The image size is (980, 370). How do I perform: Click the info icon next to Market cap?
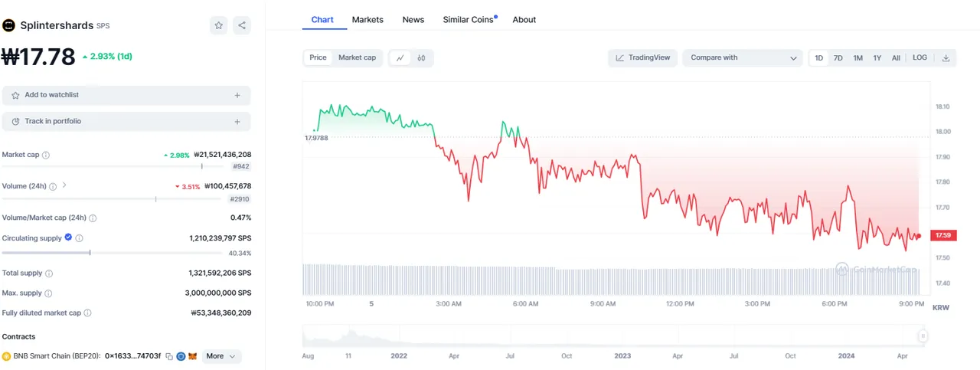[x=46, y=155]
